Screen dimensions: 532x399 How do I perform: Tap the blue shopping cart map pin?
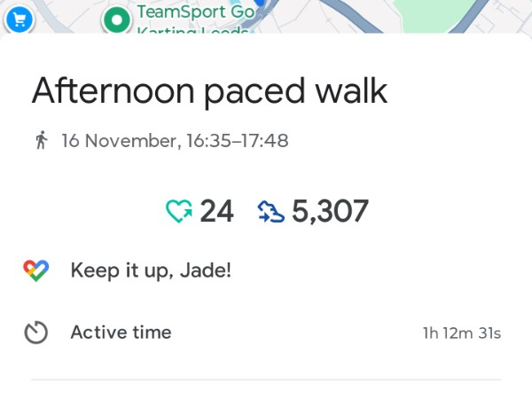point(18,18)
